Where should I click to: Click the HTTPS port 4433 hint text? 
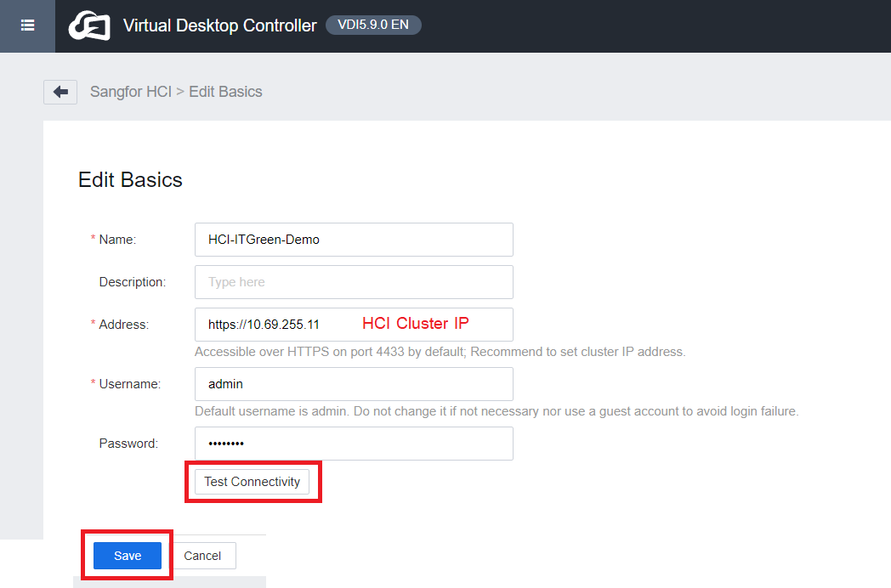[440, 353]
